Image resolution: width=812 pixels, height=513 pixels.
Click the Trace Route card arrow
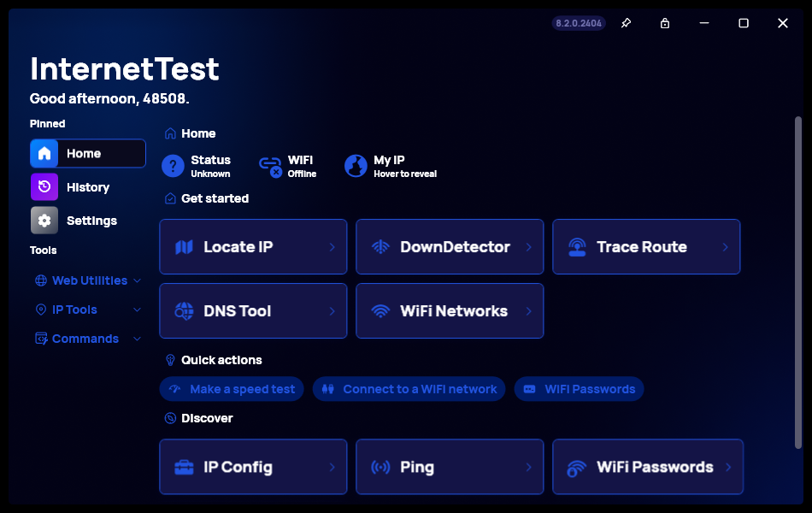click(x=725, y=247)
